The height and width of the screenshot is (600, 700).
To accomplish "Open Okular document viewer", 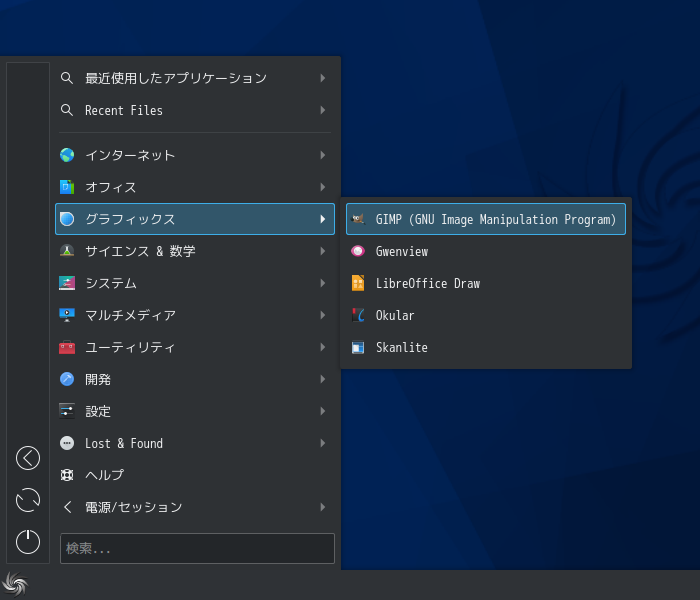I will [486, 316].
